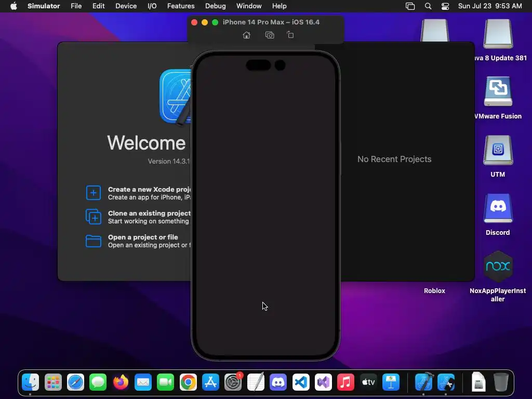Open Visual Studio Code from the Dock
532x399 pixels.
click(x=301, y=382)
